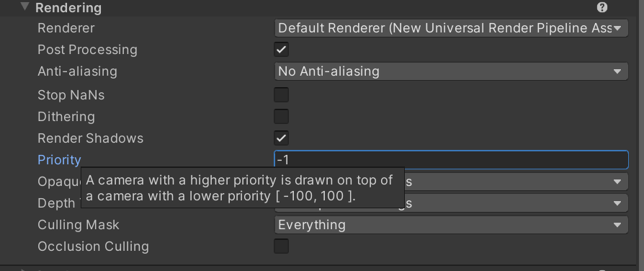Image resolution: width=644 pixels, height=271 pixels.
Task: Click inside the Priority value field
Action: (x=451, y=160)
